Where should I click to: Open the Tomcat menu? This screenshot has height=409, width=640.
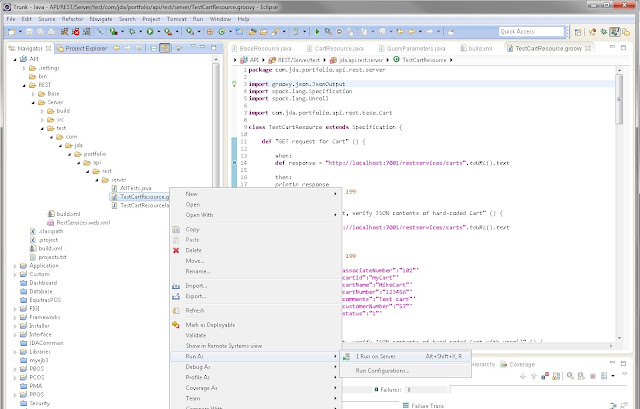[x=176, y=19]
